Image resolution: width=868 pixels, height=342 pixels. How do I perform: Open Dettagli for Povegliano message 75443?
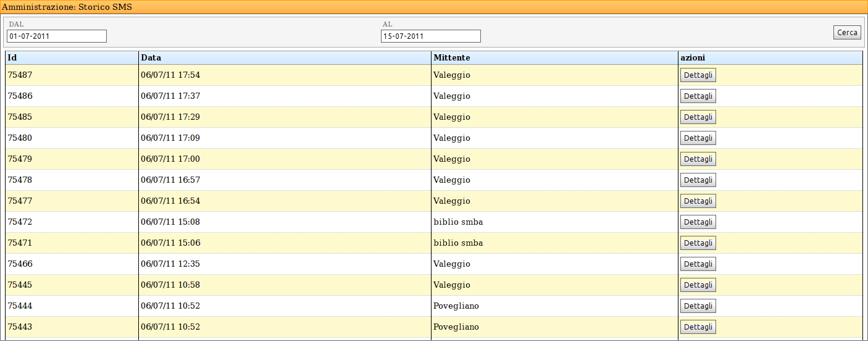coord(698,327)
